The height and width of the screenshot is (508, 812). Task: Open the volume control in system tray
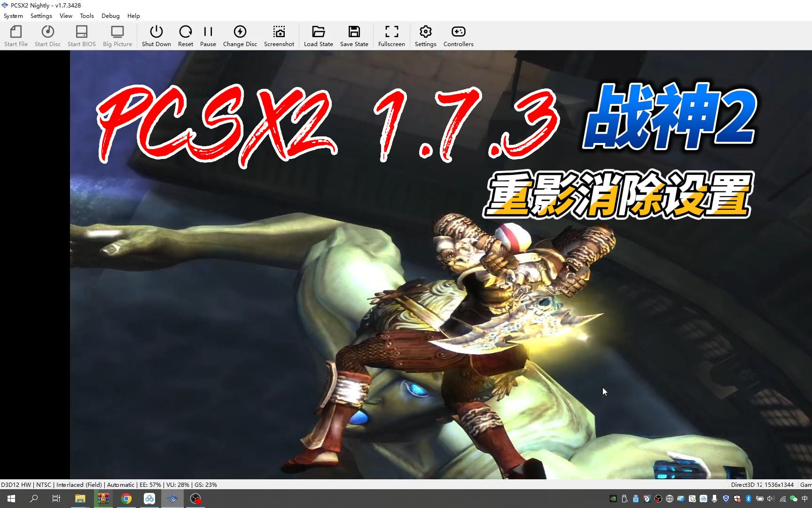pyautogui.click(x=771, y=499)
